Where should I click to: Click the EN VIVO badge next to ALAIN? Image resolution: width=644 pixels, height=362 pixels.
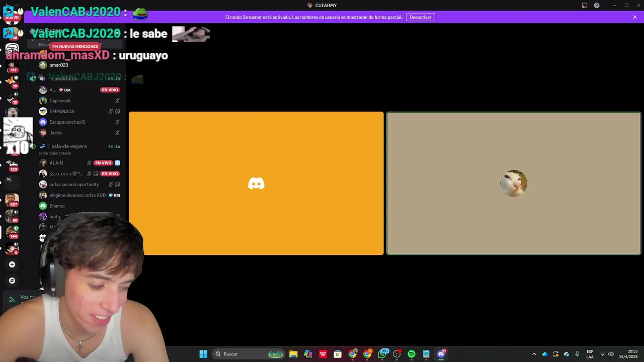pyautogui.click(x=103, y=163)
